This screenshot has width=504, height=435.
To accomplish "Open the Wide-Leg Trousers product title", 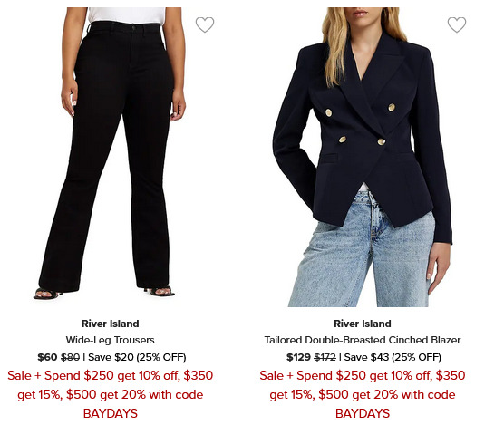I will 111,340.
